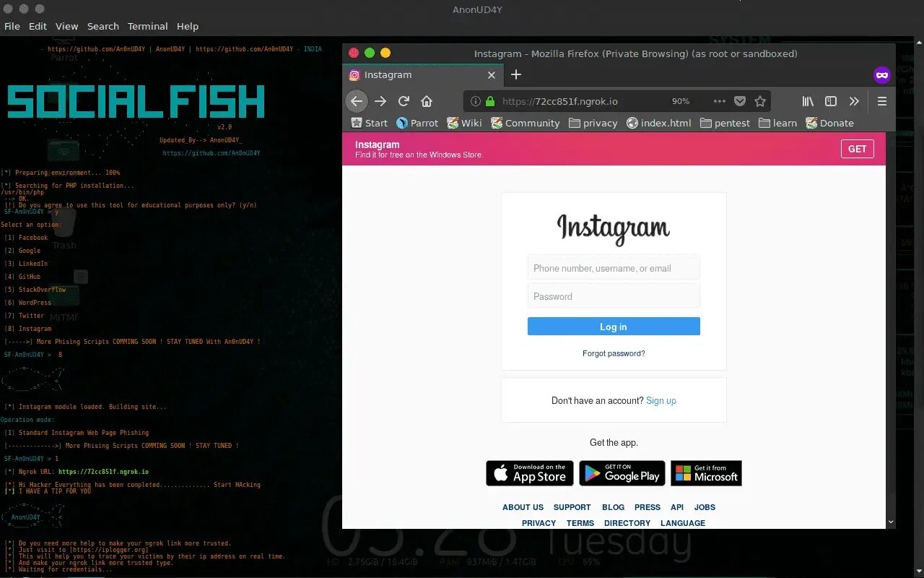Screen dimensions: 924x578
Task: Go back using Firefox back arrow
Action: pos(357,101)
